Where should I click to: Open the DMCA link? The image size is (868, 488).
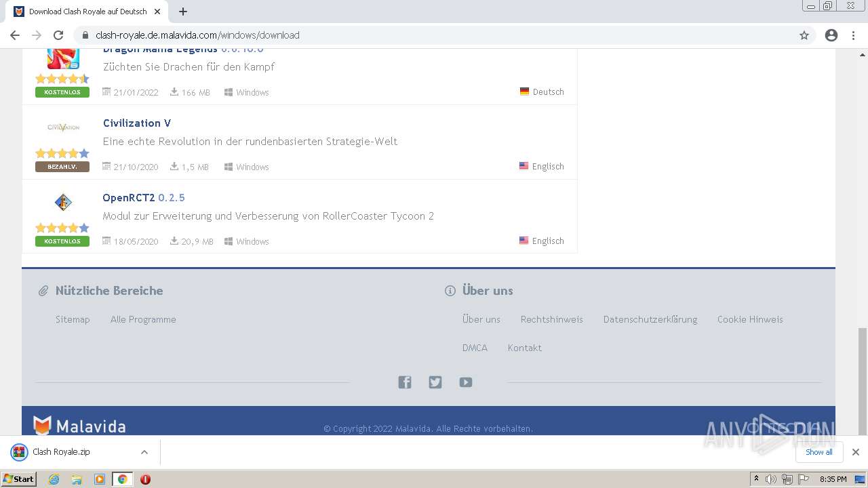475,348
